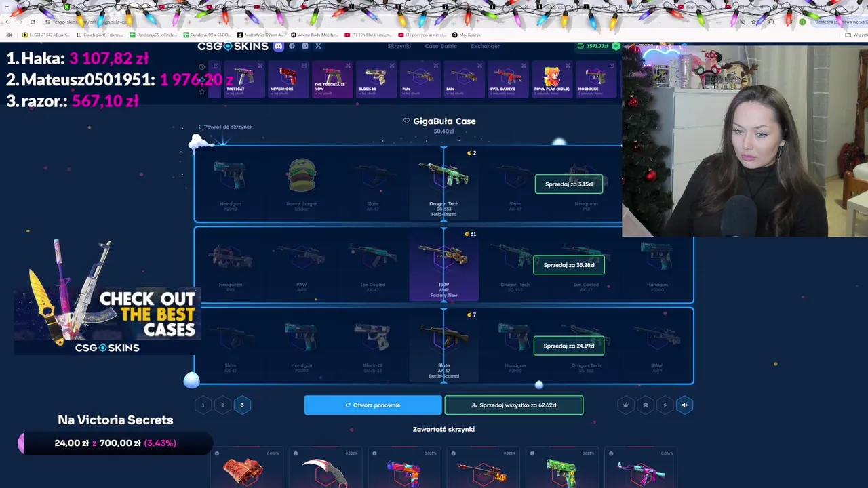Show info icon on red gloves card
This screenshot has width=868, height=488.
point(217,453)
